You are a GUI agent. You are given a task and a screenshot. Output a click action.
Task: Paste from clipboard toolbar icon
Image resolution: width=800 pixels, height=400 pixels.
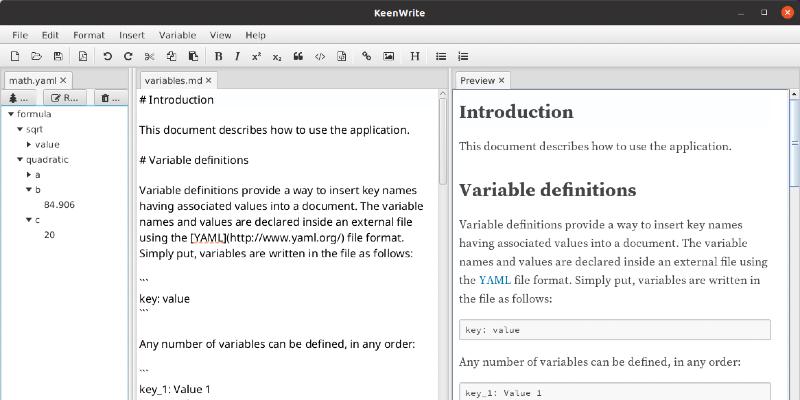[x=193, y=56]
